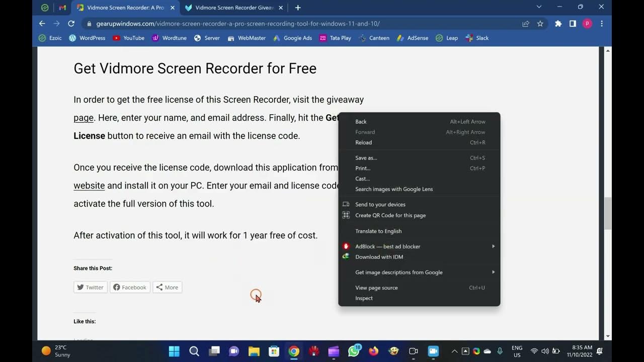The width and height of the screenshot is (644, 362).
Task: Switch to the pinned Ezoic tab
Action: (45, 8)
